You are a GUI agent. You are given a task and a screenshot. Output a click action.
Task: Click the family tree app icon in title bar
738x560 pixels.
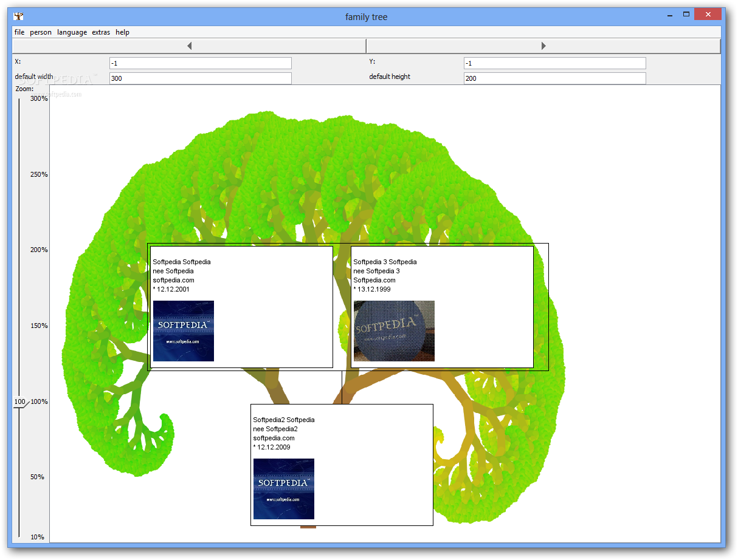point(18,16)
